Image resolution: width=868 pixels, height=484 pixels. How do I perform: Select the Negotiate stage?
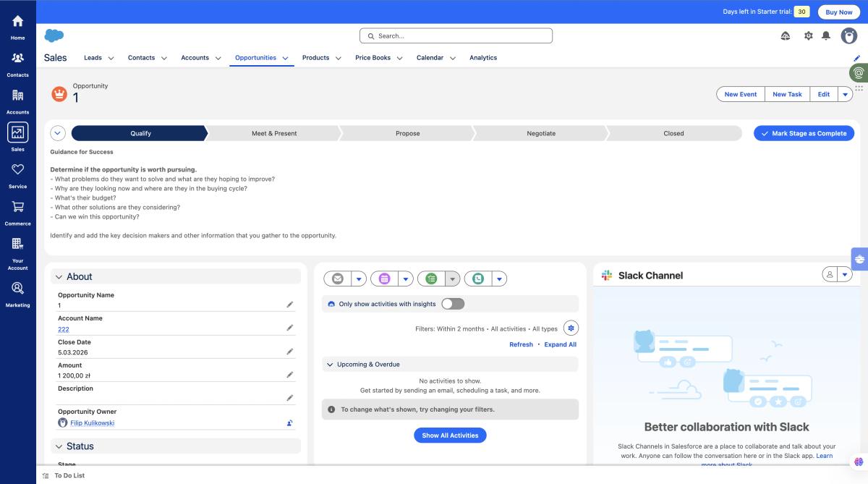point(541,133)
